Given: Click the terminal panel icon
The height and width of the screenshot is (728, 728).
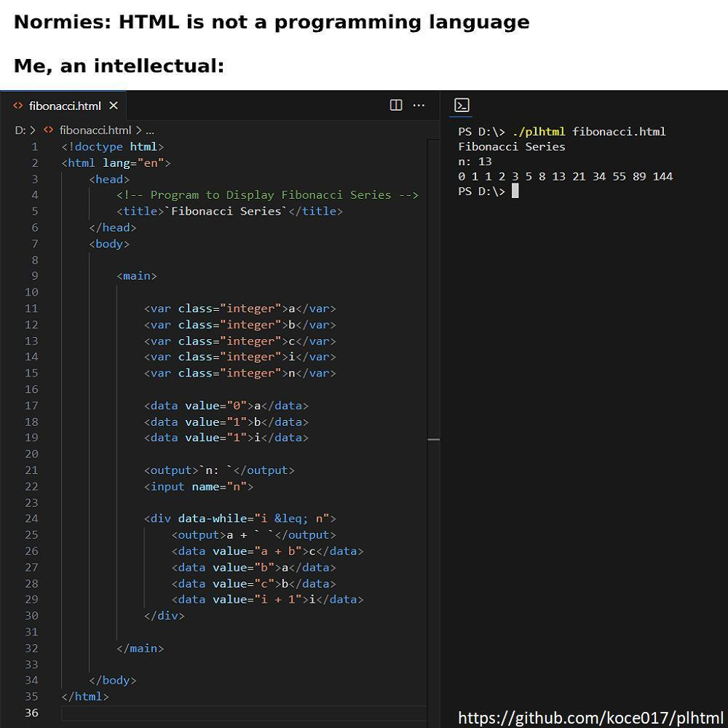Looking at the screenshot, I should (x=462, y=106).
